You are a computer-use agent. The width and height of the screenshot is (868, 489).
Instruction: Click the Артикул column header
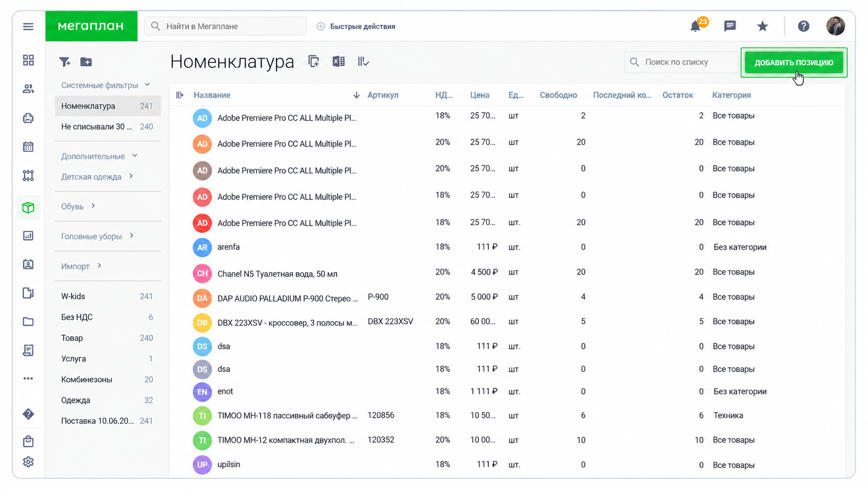click(x=383, y=95)
